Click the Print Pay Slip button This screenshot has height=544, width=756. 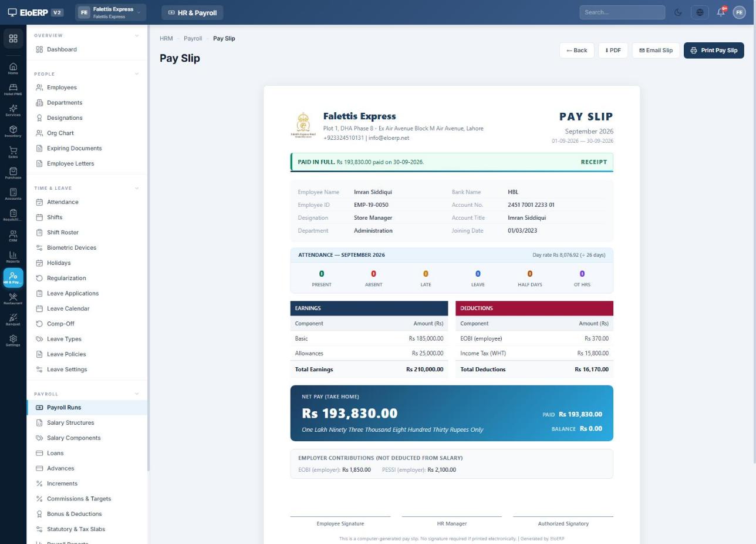714,51
